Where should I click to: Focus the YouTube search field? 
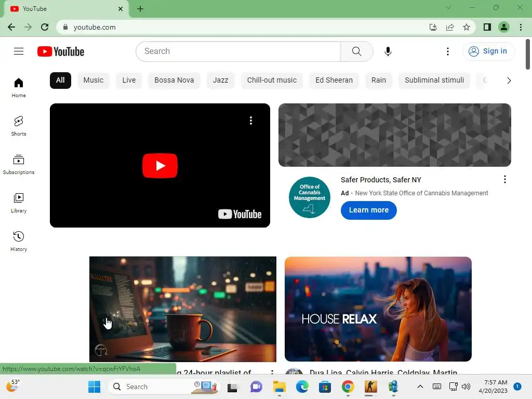(x=238, y=51)
